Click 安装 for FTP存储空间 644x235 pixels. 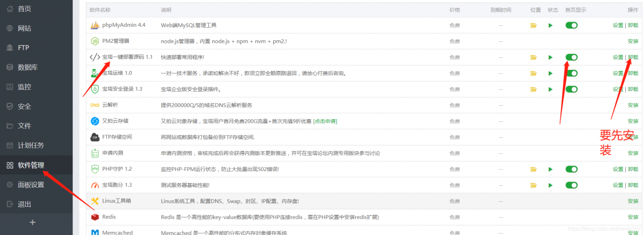coord(633,137)
